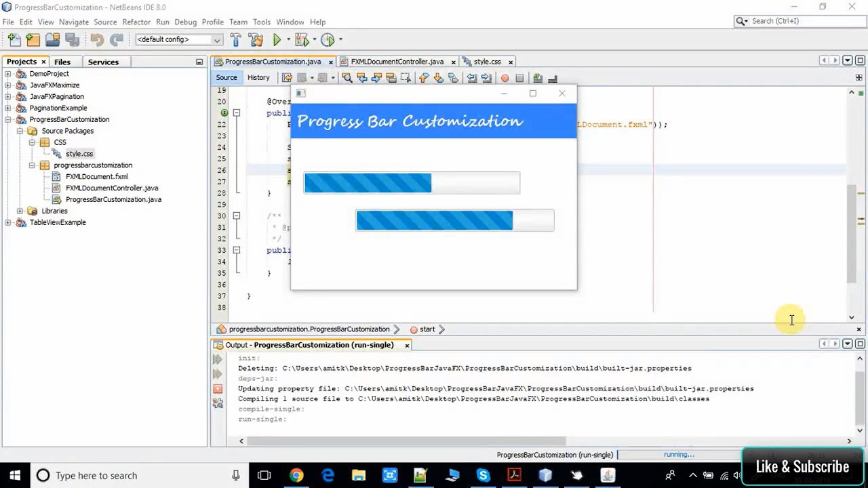This screenshot has width=868, height=488.
Task: Click the New Project toolbar icon
Action: pos(33,40)
